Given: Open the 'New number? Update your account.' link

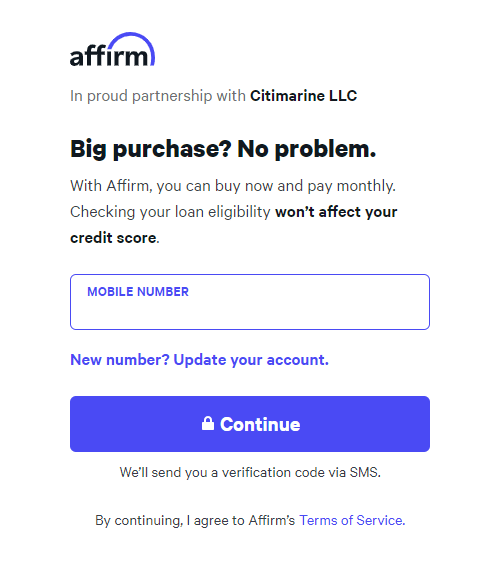Looking at the screenshot, I should (200, 360).
